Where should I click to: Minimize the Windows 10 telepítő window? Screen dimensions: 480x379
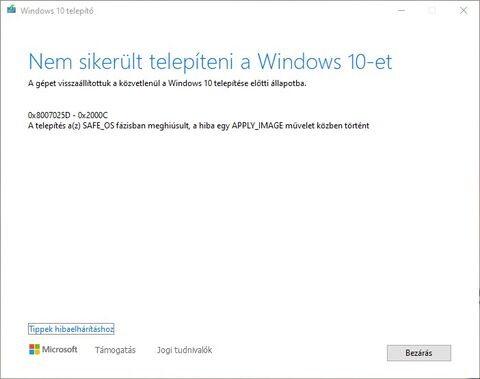point(402,11)
